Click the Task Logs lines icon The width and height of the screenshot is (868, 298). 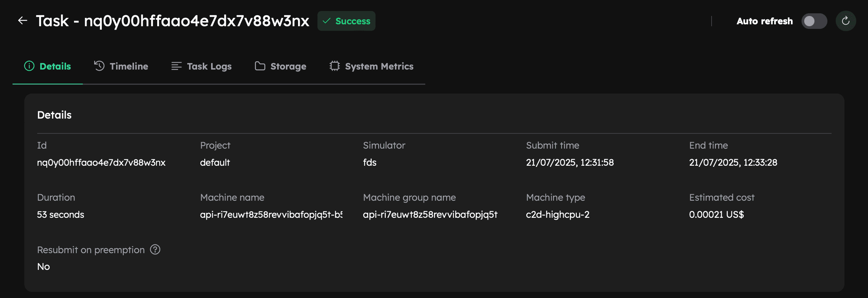176,66
